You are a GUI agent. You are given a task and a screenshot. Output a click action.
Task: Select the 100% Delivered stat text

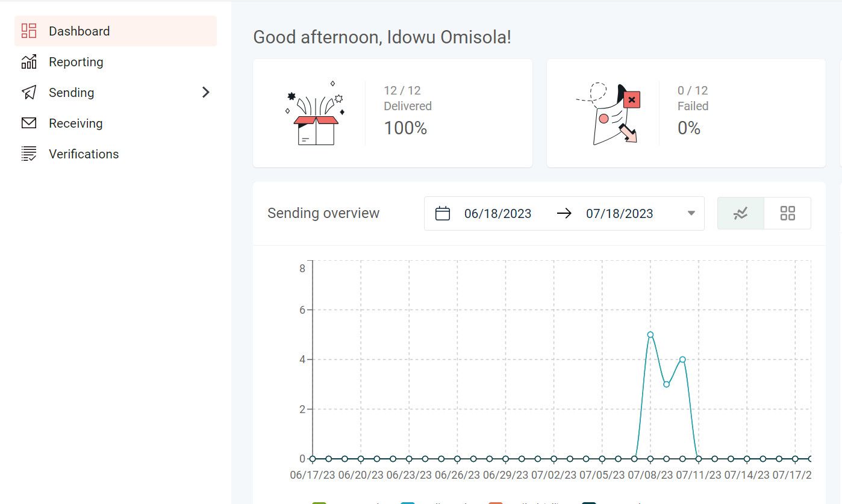(405, 128)
